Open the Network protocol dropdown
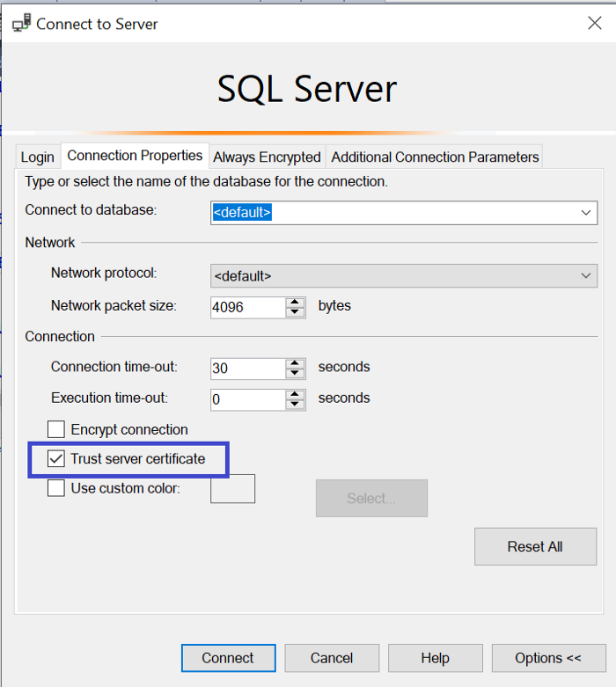The width and height of the screenshot is (616, 687). (x=404, y=276)
